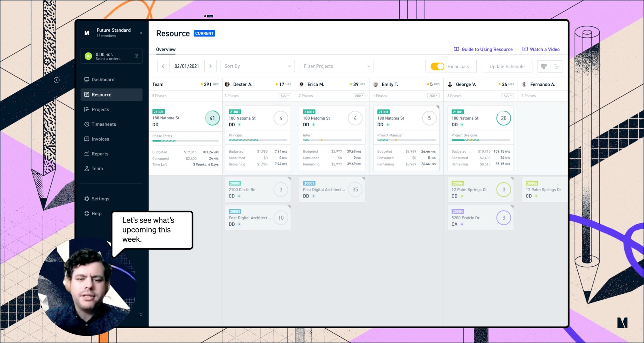Expand Future Standard workspace switcher

click(x=141, y=33)
